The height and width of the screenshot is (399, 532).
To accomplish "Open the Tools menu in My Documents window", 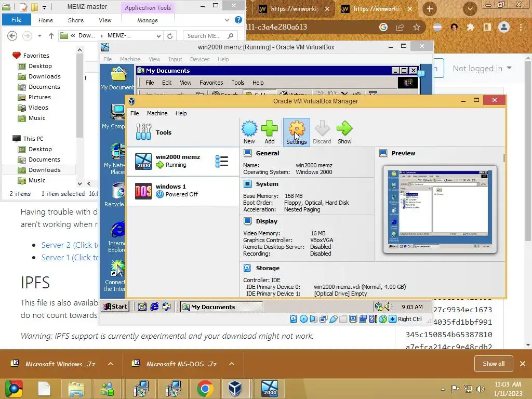I will tap(238, 83).
